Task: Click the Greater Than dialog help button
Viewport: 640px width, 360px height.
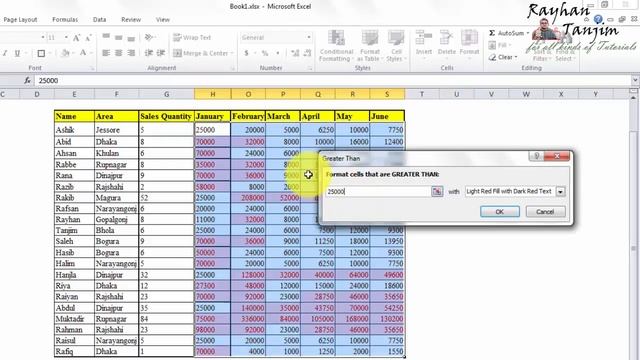Action: pos(536,156)
